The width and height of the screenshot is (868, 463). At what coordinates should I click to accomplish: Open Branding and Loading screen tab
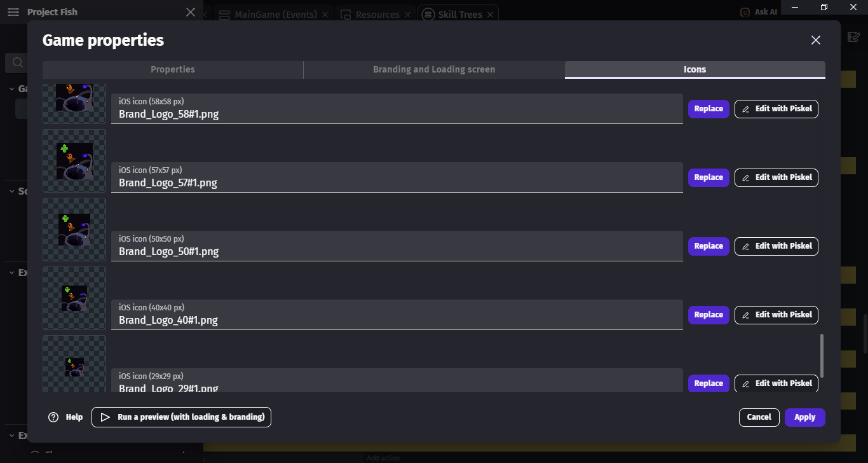click(434, 69)
